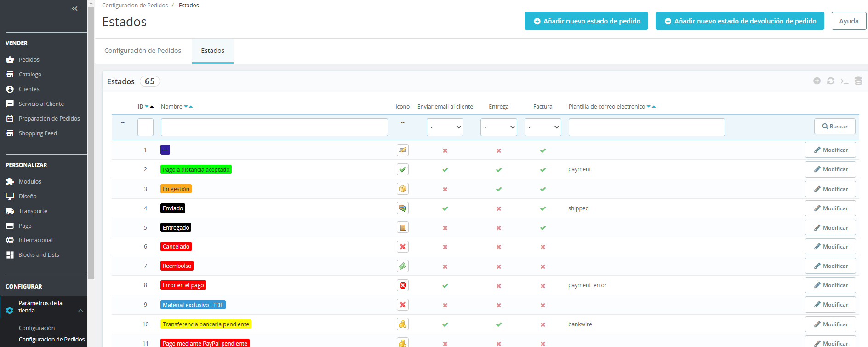The image size is (868, 347).
Task: Open Configuracion submenu link
Action: pos(37,328)
